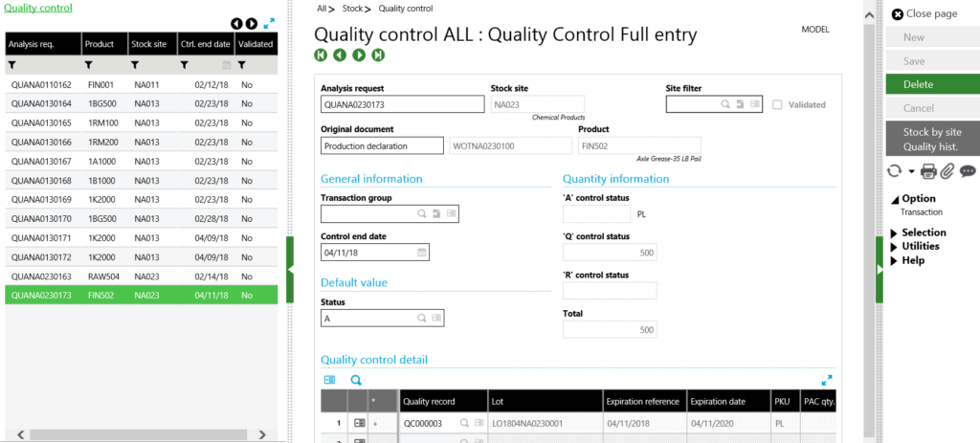Open the selection list icon in Site filter
The image size is (980, 443).
coord(755,104)
